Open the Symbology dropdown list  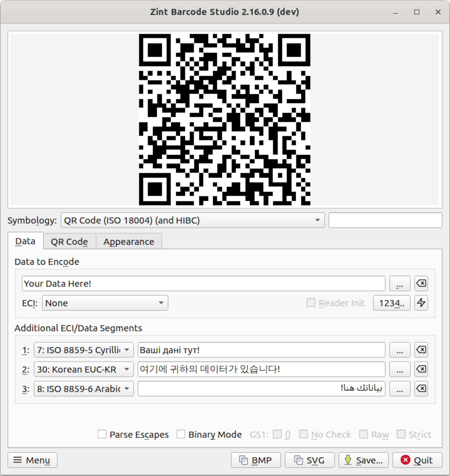(x=192, y=220)
